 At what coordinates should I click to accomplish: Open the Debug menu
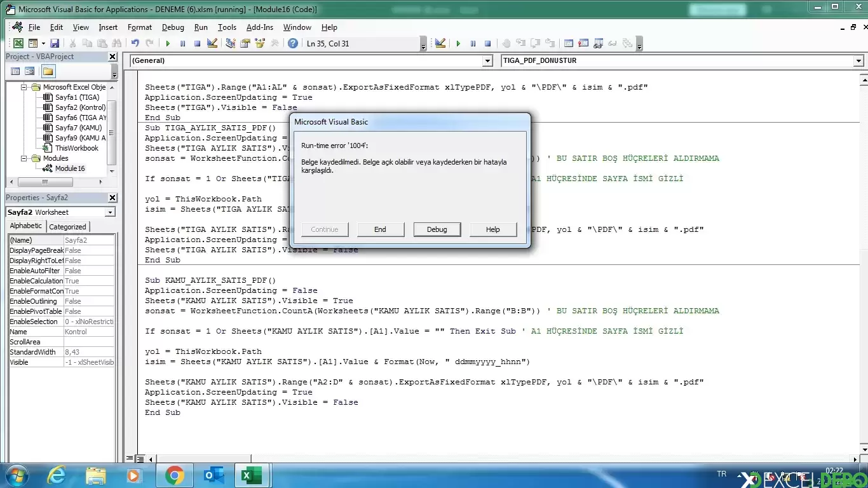(x=173, y=27)
